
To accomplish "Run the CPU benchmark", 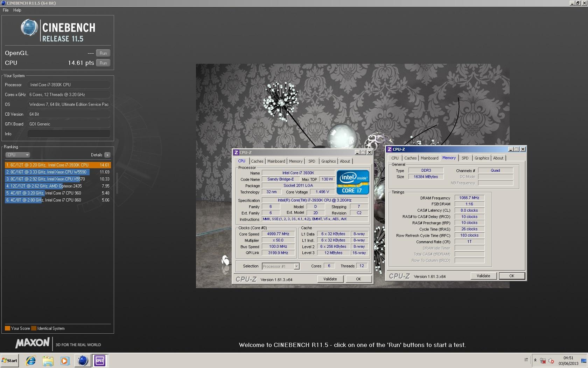I will 103,63.
